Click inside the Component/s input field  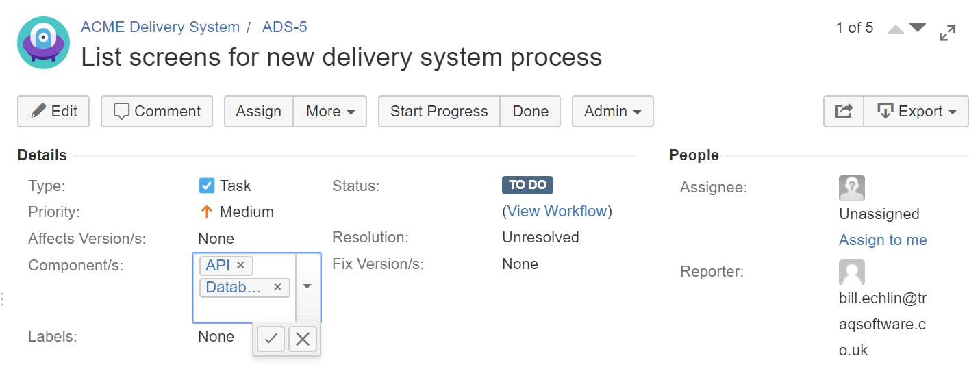(243, 310)
